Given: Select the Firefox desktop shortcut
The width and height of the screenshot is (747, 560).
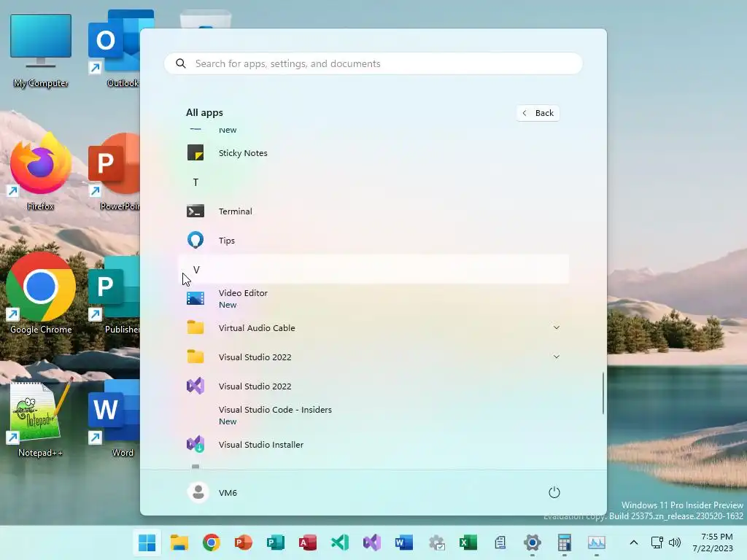Looking at the screenshot, I should [x=41, y=171].
